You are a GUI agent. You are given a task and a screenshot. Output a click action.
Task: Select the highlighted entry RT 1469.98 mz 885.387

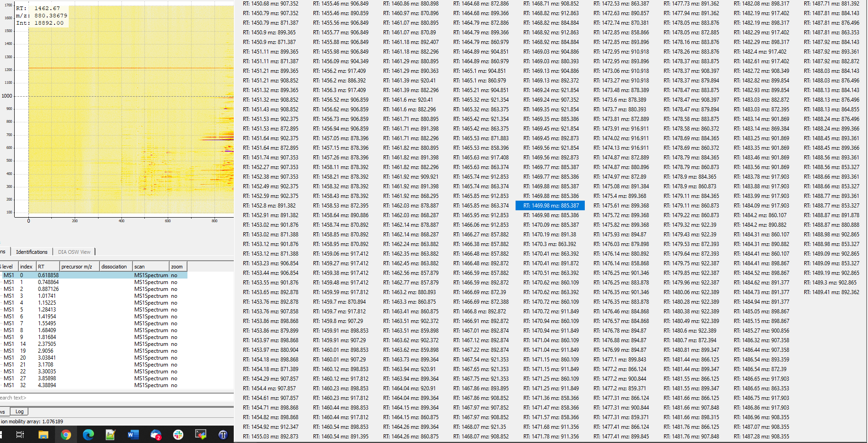click(x=550, y=205)
